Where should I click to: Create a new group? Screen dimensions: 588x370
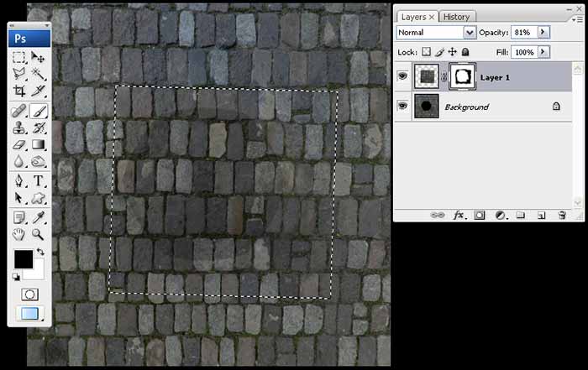pyautogui.click(x=520, y=215)
